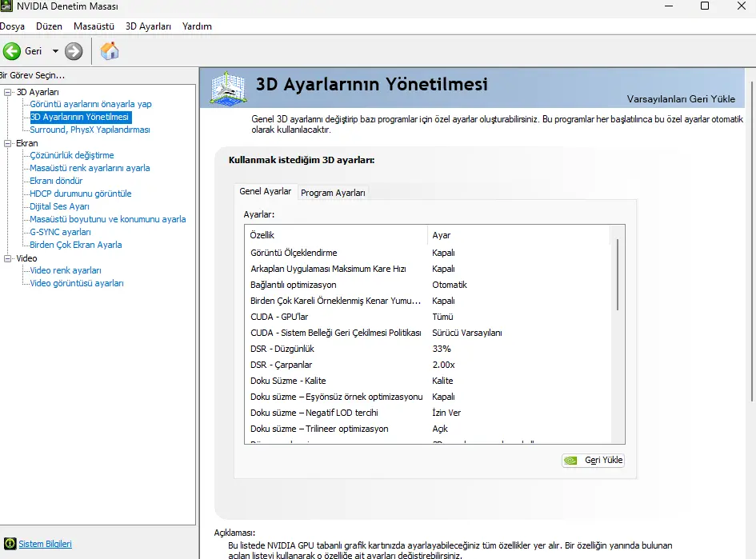Image resolution: width=756 pixels, height=559 pixels.
Task: Select Doku süzme – Trilineer optimizasyon row
Action: tap(429, 429)
